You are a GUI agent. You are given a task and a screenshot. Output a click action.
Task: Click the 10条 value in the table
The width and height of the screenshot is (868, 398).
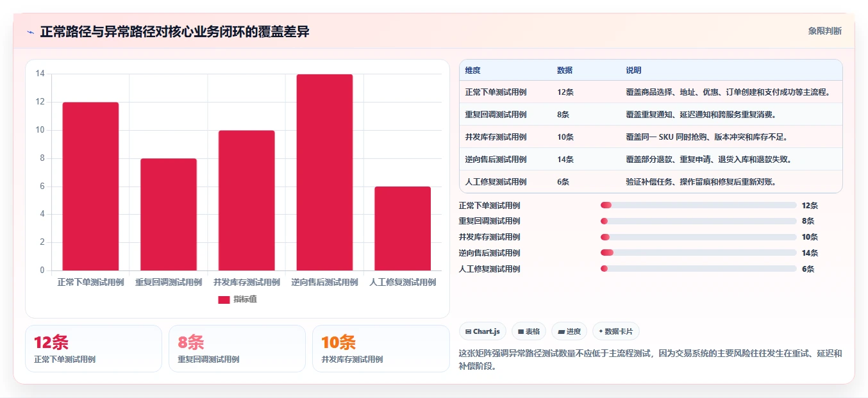pyautogui.click(x=565, y=137)
